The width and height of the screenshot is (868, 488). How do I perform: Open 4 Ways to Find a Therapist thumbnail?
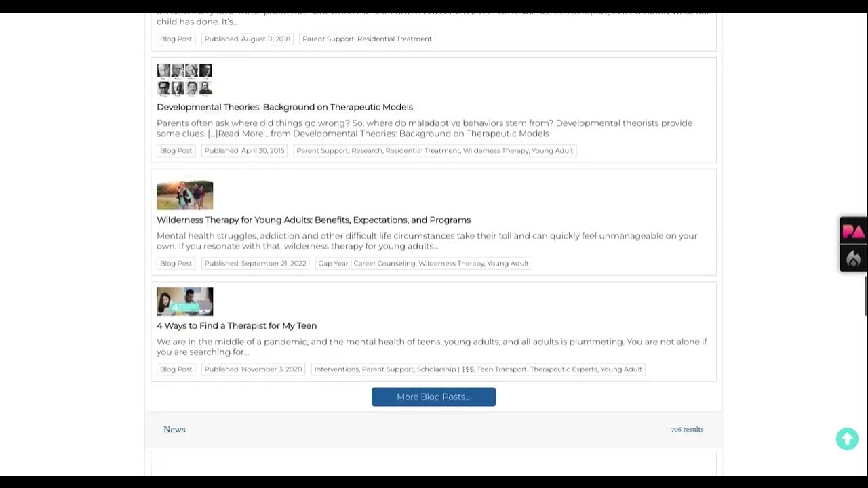coord(184,302)
